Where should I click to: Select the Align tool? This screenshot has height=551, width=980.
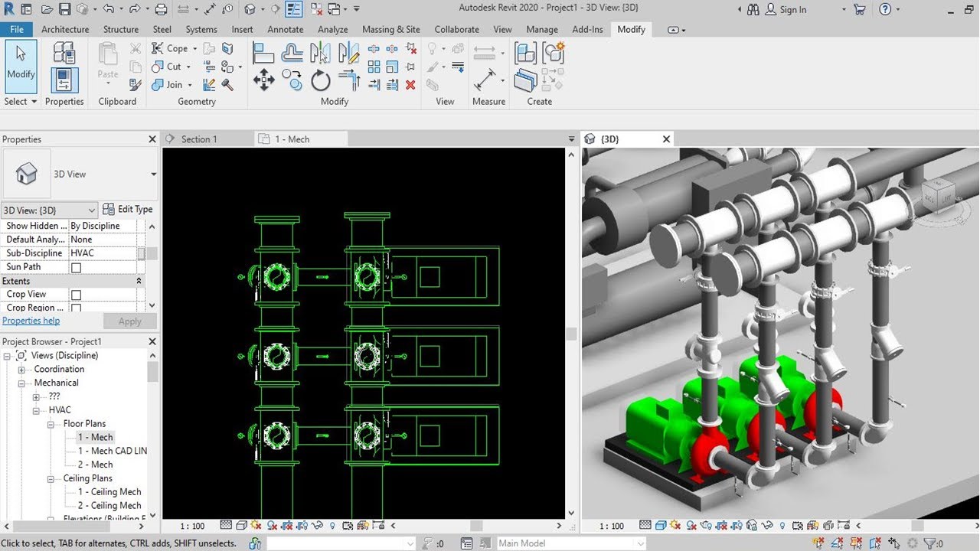tap(263, 53)
